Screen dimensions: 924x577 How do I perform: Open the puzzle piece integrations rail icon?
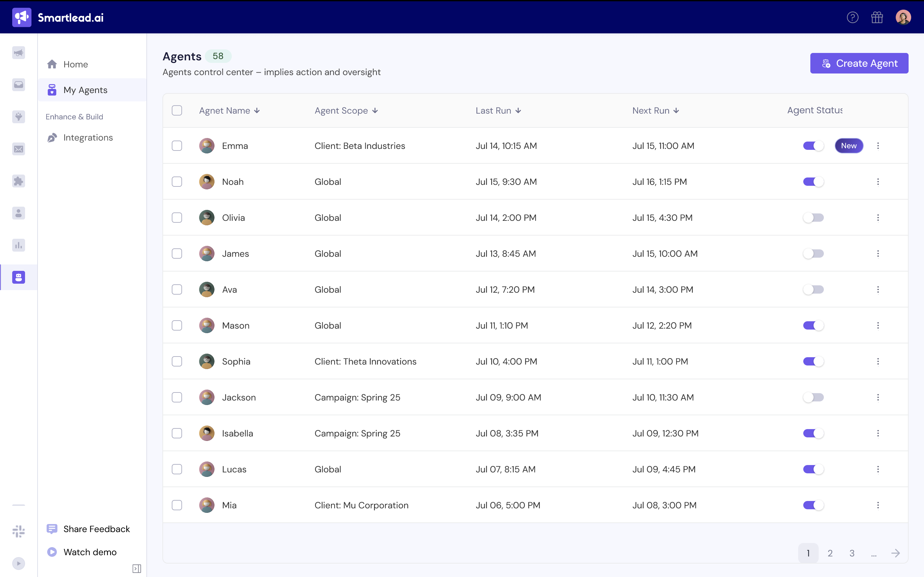[x=18, y=181]
